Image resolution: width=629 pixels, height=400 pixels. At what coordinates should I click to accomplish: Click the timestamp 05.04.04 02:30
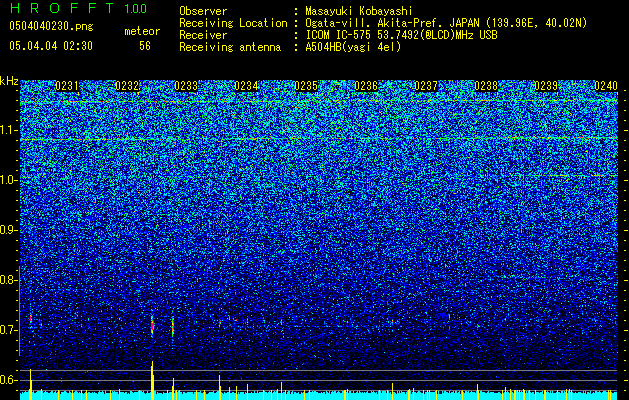click(51, 46)
